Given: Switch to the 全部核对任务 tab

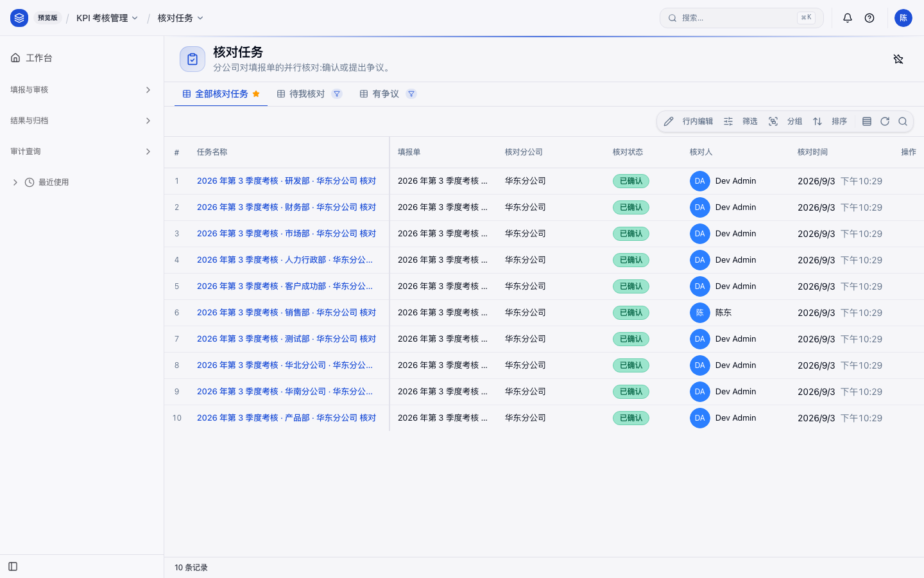Looking at the screenshot, I should click(x=221, y=94).
